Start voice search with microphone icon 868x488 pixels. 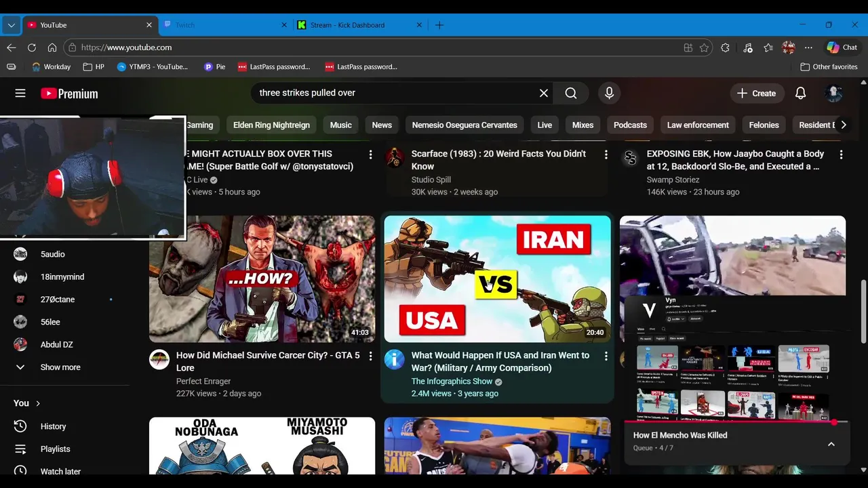(609, 94)
